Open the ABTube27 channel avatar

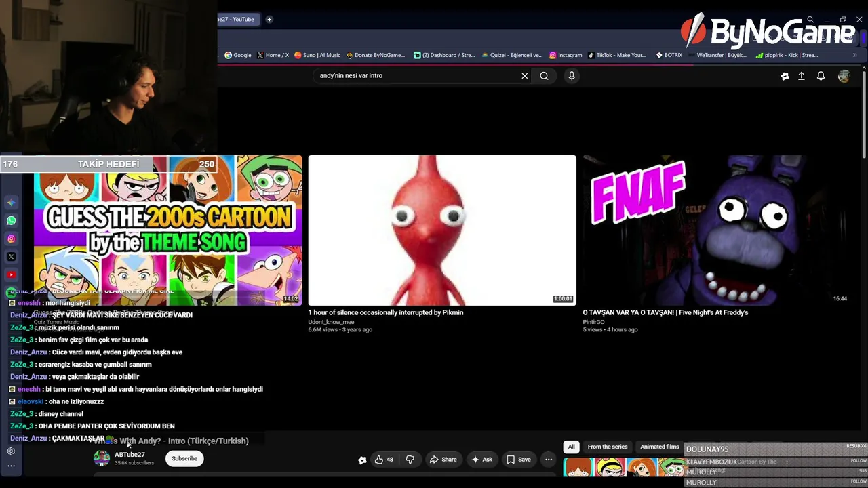coord(102,458)
